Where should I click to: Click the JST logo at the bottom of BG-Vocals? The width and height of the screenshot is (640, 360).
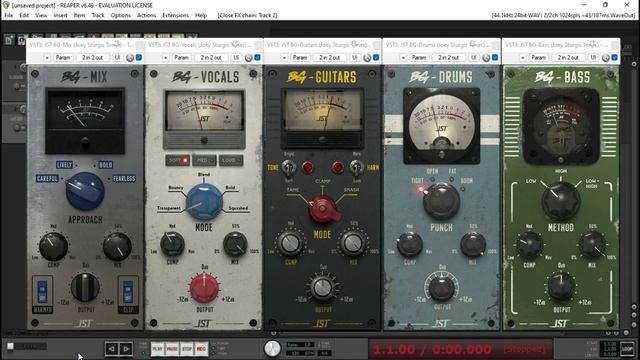203,324
